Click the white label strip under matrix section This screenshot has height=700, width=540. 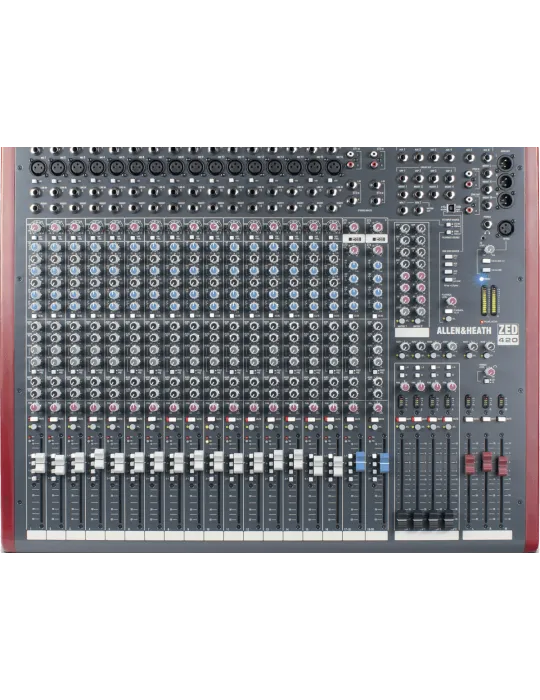tap(412, 333)
